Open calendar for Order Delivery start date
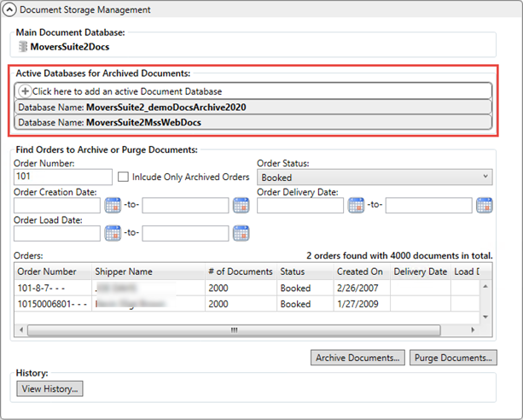Screen dimensions: 523x420 [x=356, y=205]
